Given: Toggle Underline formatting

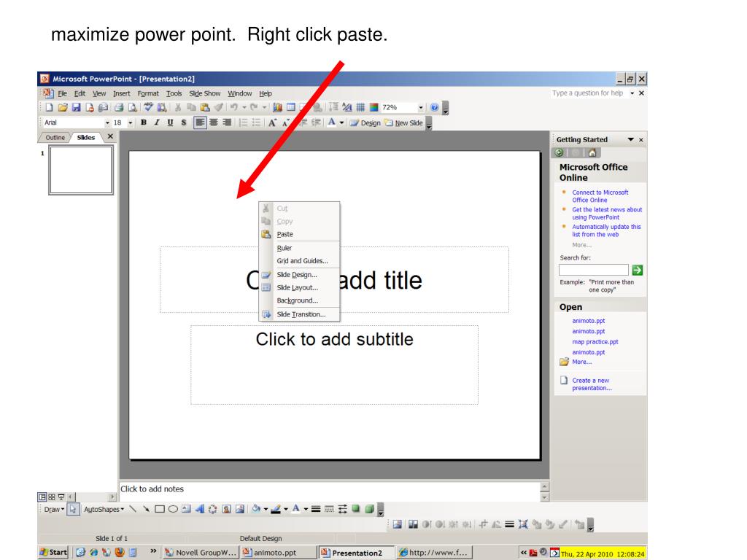Looking at the screenshot, I should (x=170, y=122).
